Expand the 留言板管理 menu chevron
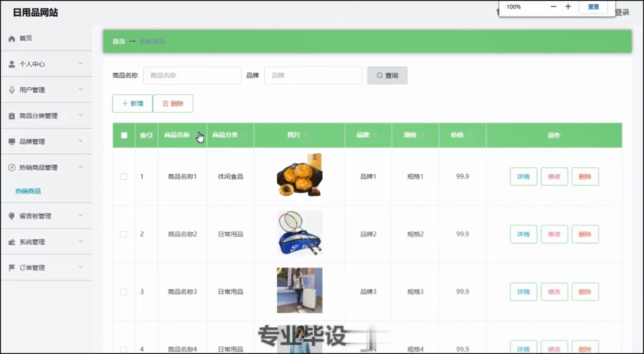The width and height of the screenshot is (644, 354). coord(80,216)
